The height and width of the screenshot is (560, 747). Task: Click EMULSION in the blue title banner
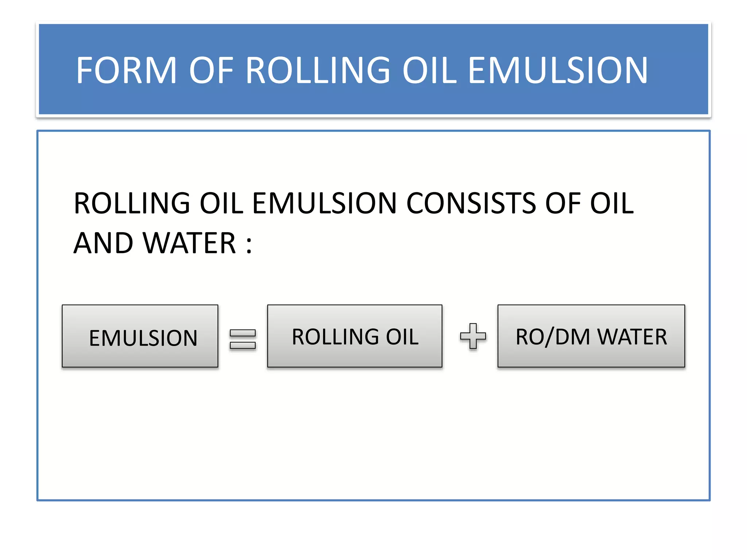point(557,70)
